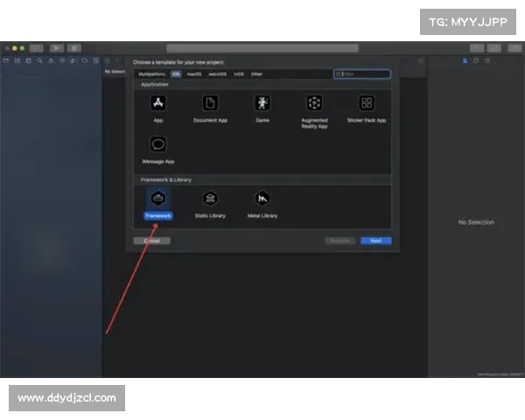
Task: Click the Previous button
Action: [x=340, y=241]
